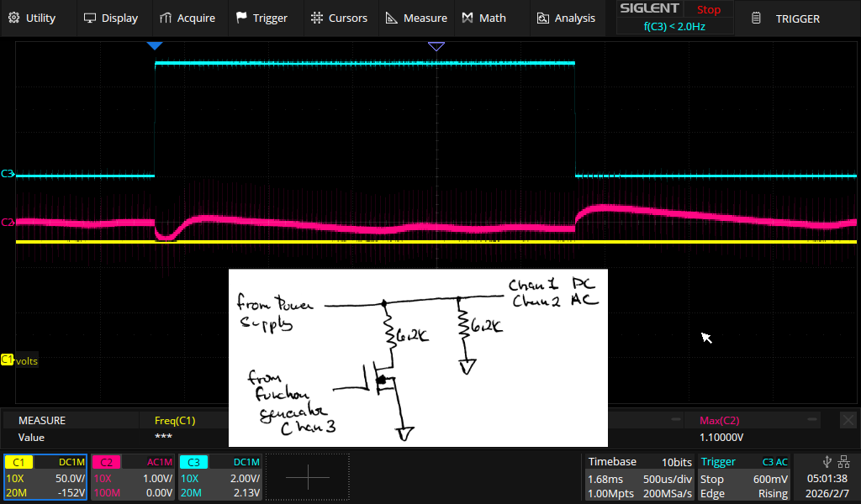Viewport: 861px width, 504px height.
Task: Click the USB device icon in status bar
Action: tap(827, 461)
